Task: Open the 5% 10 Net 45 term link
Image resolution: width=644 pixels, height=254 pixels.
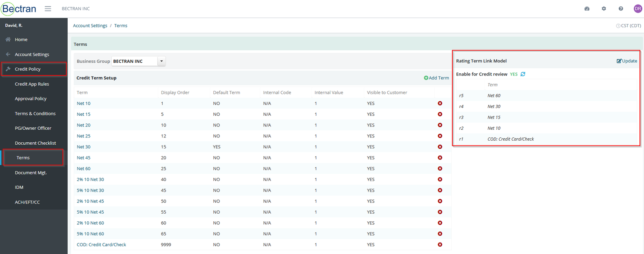Action: (90, 212)
